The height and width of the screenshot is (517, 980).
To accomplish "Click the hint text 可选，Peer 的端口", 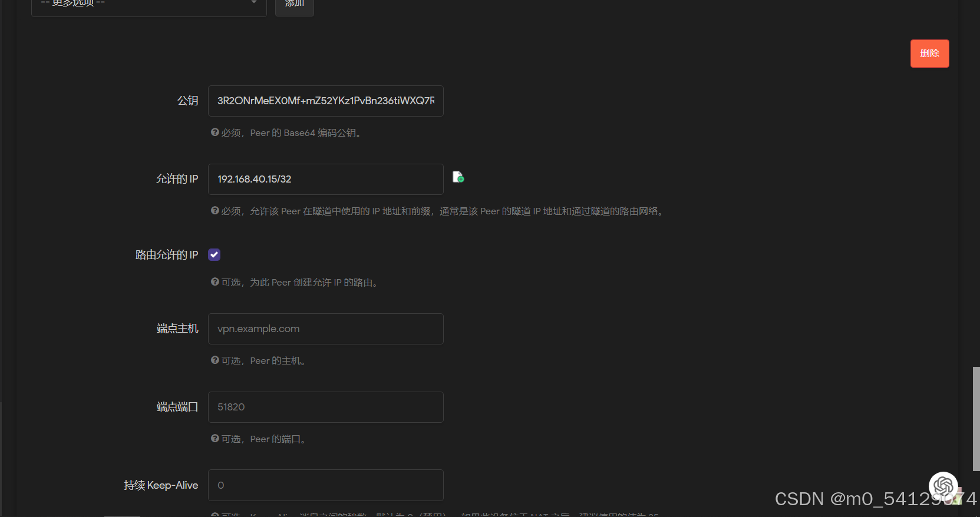I will [x=263, y=439].
